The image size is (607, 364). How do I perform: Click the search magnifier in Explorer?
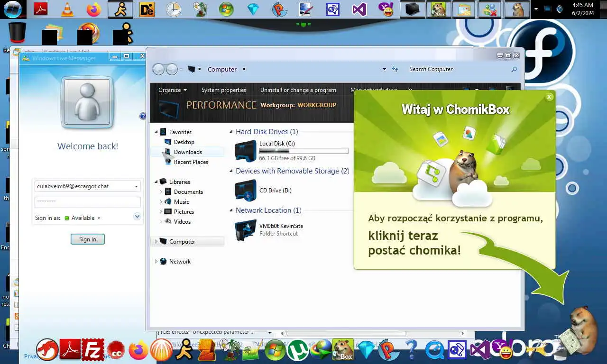(514, 69)
